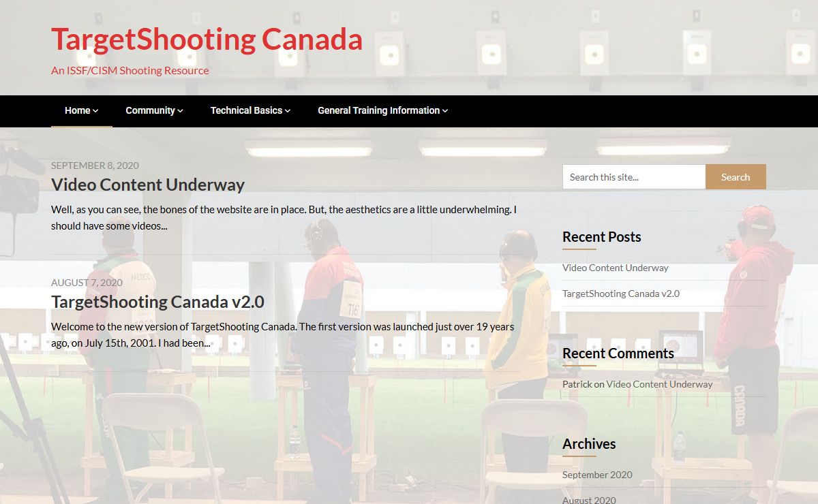Click the Video Content Underway excerpt text

tap(284, 218)
